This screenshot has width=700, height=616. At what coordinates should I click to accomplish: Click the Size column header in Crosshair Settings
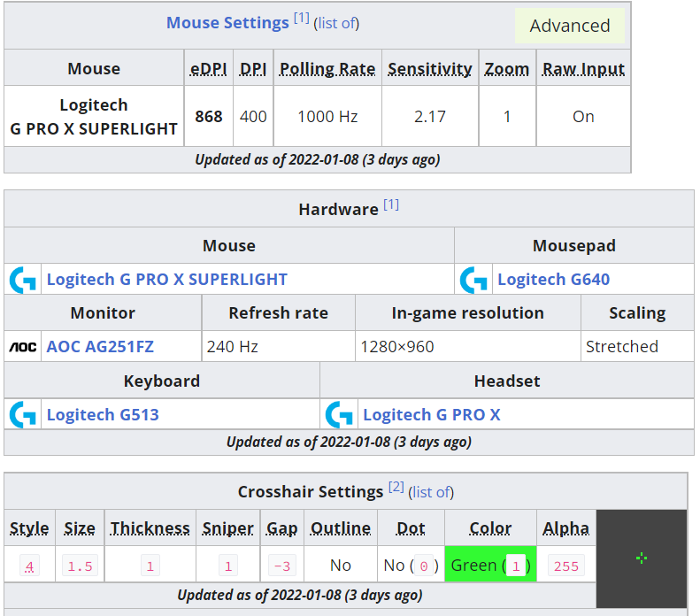pos(80,528)
